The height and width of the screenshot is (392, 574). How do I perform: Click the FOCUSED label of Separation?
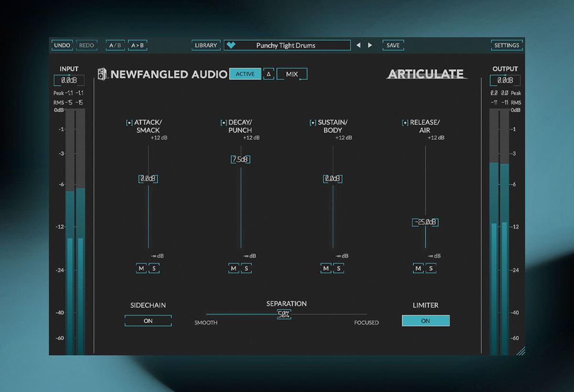point(366,323)
